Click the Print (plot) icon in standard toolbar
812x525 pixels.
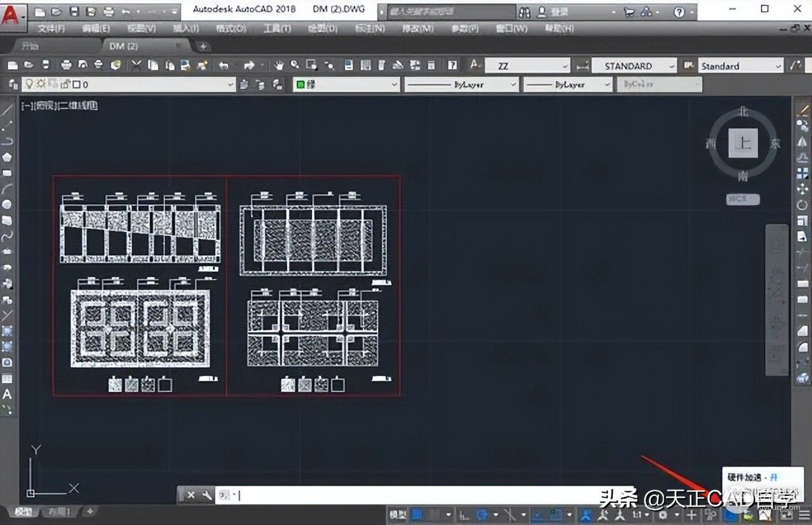pyautogui.click(x=67, y=65)
